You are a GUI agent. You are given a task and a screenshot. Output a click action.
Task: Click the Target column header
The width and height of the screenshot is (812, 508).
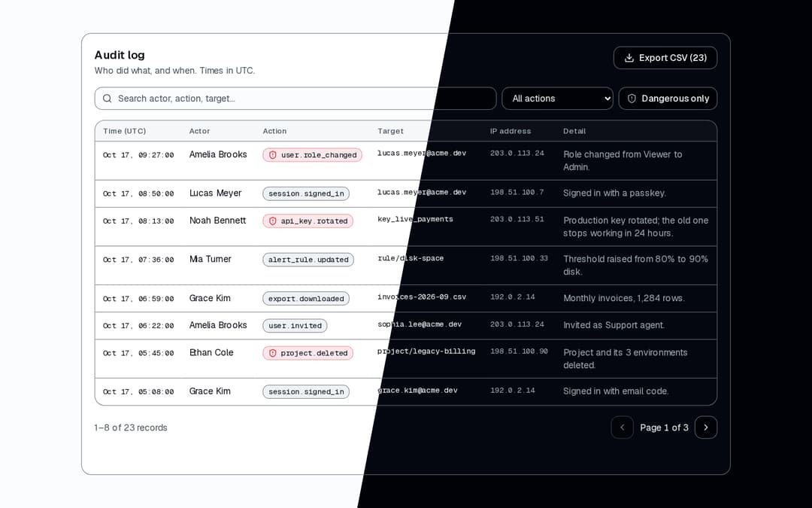click(390, 131)
